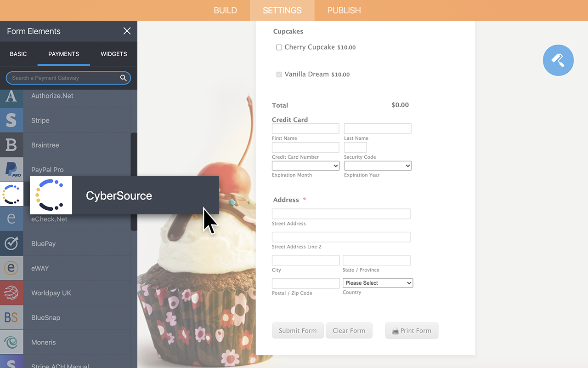588x368 pixels.
Task: Click the Moneris payment icon
Action: pos(11,342)
